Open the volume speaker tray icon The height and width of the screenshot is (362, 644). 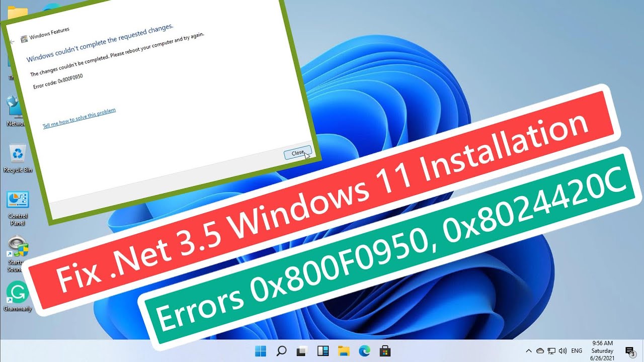pos(562,351)
